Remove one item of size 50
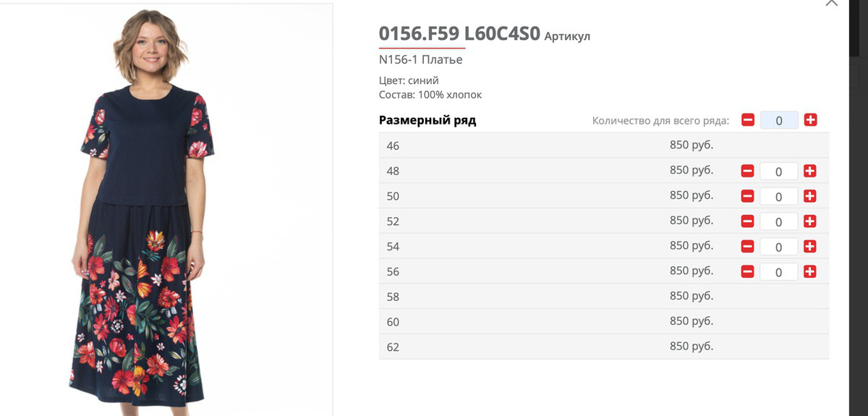868x416 pixels. 748,196
